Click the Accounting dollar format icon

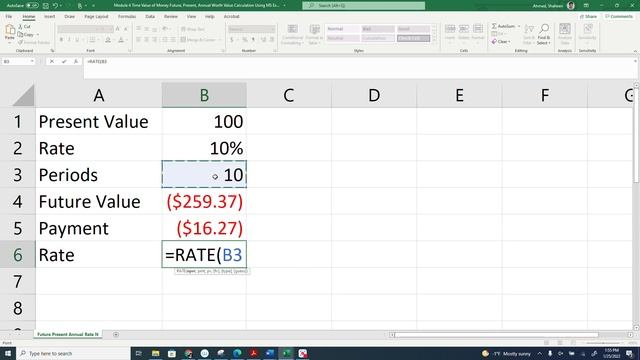(232, 40)
